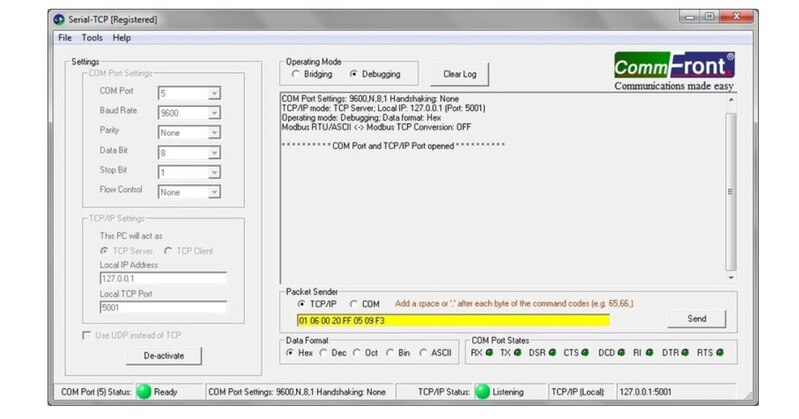The height and width of the screenshot is (419, 799).
Task: Set data format to Oct
Action: 357,353
